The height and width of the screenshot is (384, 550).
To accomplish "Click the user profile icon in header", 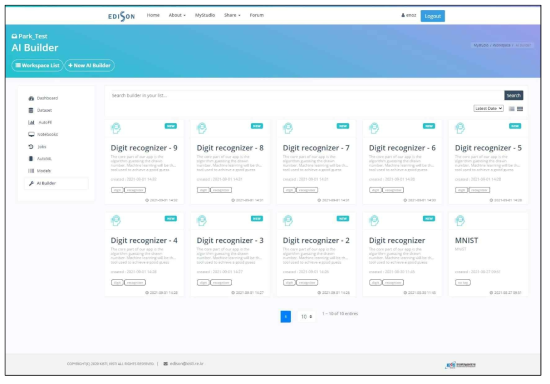I will point(403,15).
